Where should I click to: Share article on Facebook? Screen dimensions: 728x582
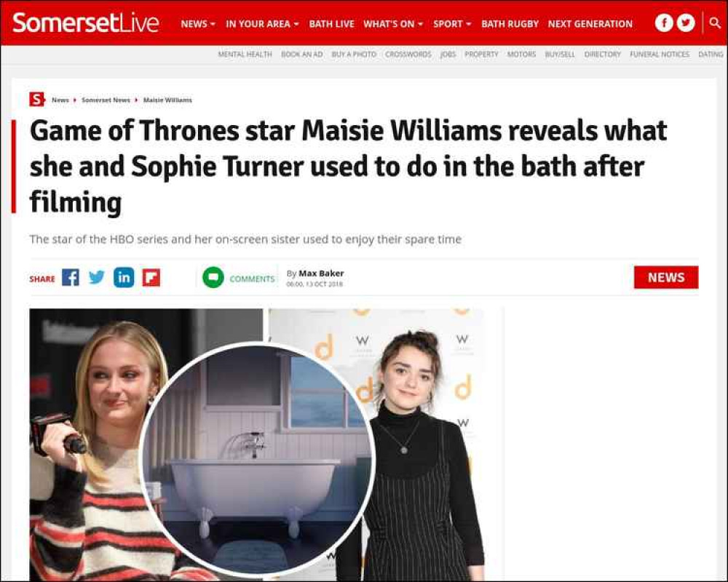(71, 277)
